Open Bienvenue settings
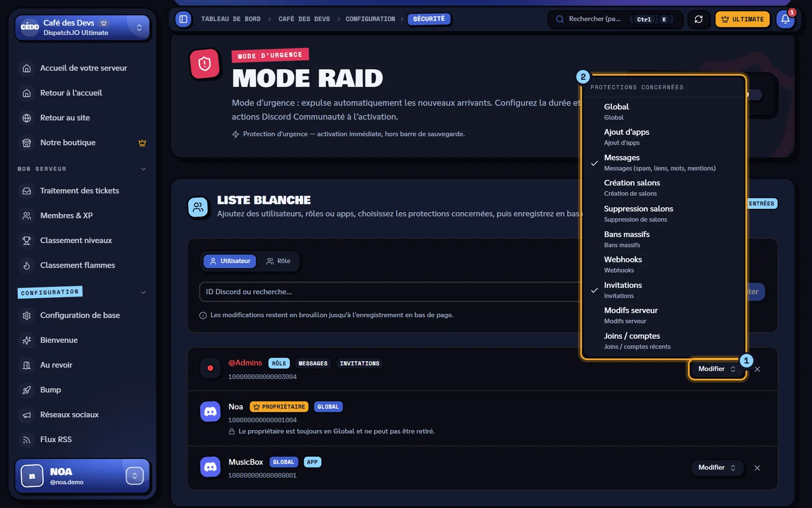This screenshot has width=812, height=508. click(x=83, y=340)
